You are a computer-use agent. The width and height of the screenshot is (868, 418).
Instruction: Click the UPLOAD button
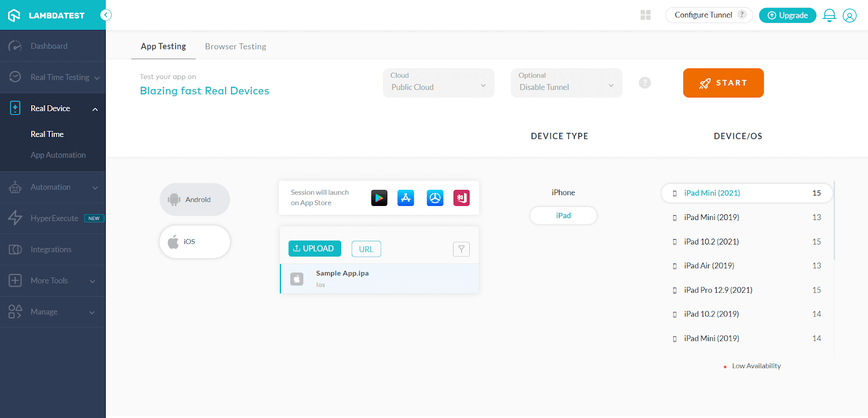(315, 248)
